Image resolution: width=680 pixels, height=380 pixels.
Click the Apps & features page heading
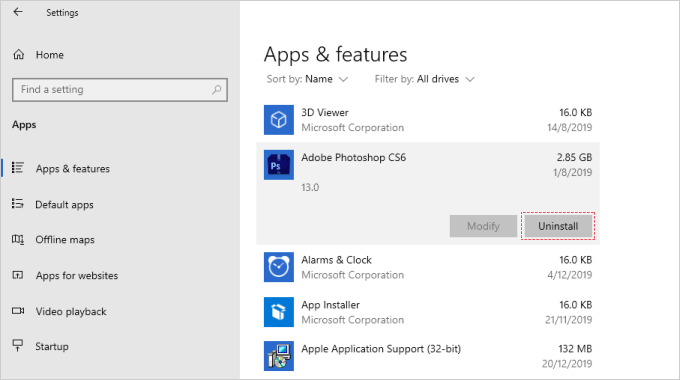(x=335, y=55)
